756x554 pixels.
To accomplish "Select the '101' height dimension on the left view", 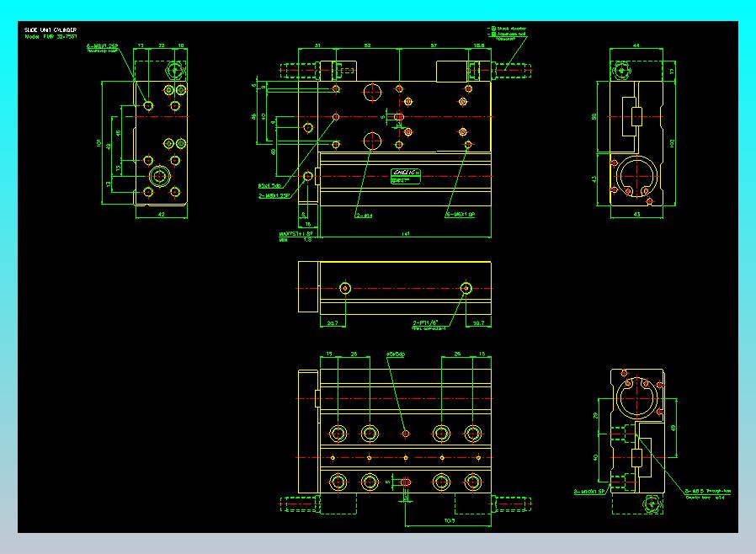I will coord(98,143).
